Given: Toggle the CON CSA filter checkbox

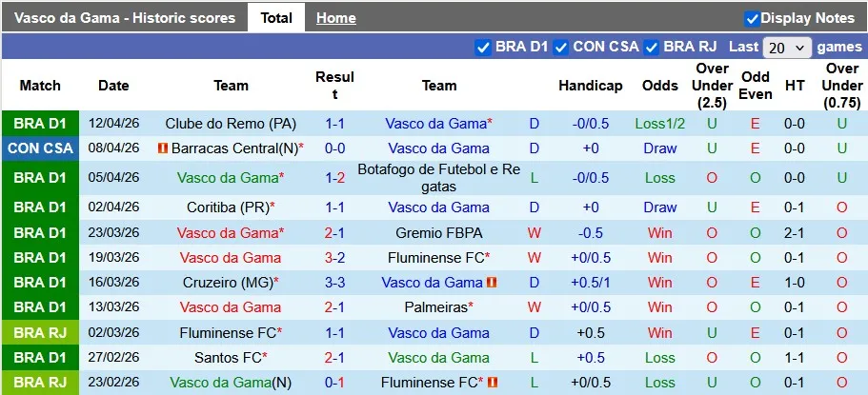Looking at the screenshot, I should click(561, 47).
